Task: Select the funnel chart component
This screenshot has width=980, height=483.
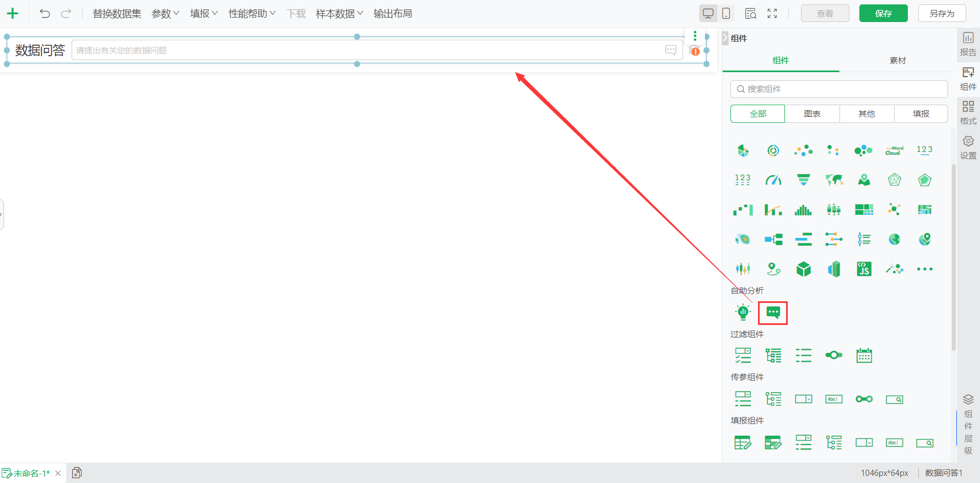Action: pos(804,180)
